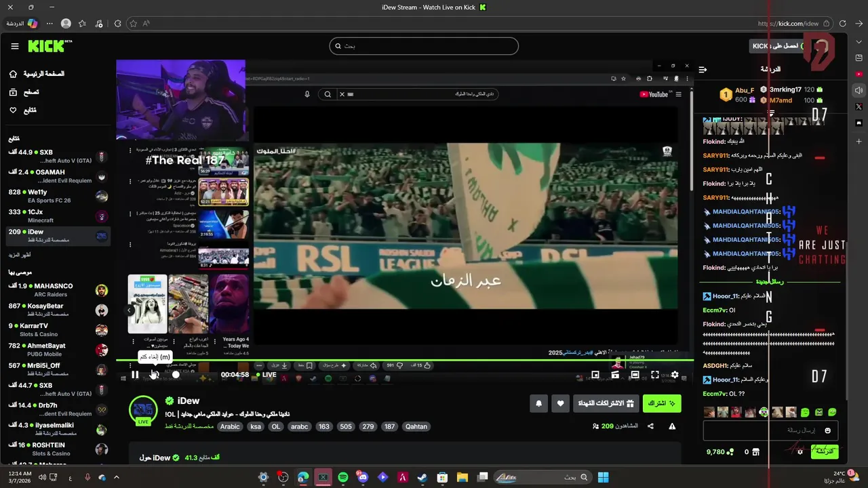
Task: Report stream with warning icon
Action: pos(672,426)
